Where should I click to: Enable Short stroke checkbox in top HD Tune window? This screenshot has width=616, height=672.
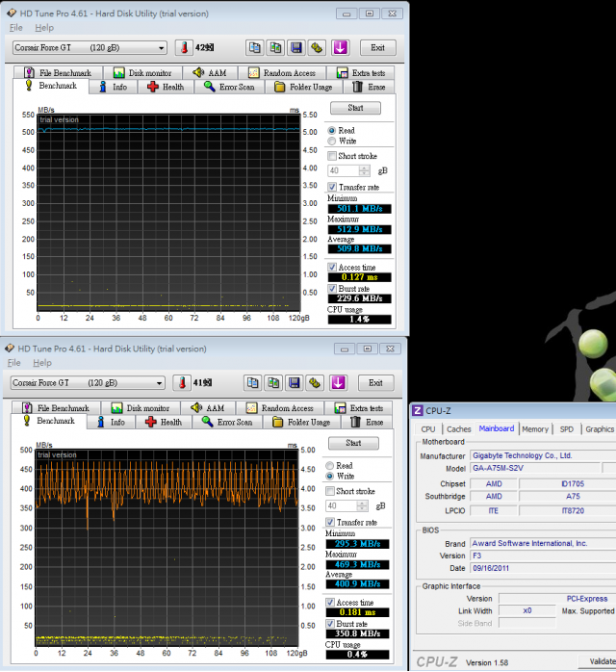[332, 156]
